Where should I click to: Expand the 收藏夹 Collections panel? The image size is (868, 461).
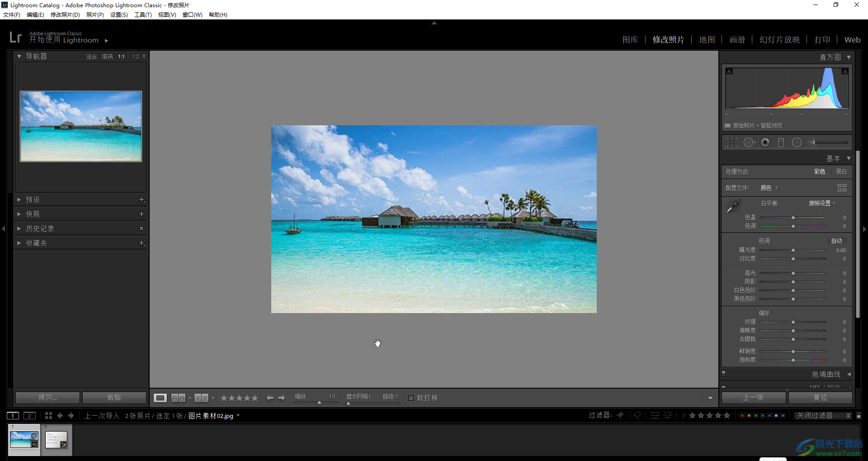(19, 243)
